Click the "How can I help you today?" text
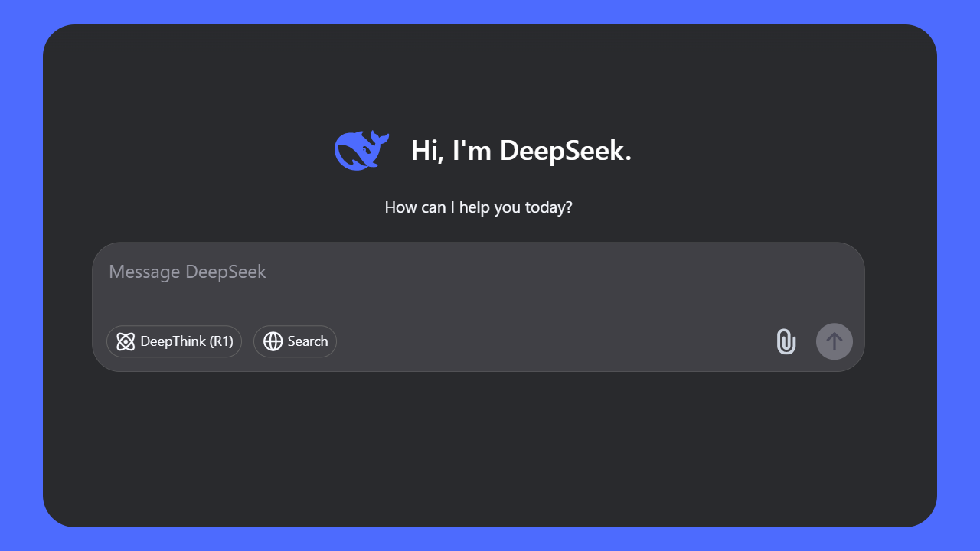 coord(479,207)
